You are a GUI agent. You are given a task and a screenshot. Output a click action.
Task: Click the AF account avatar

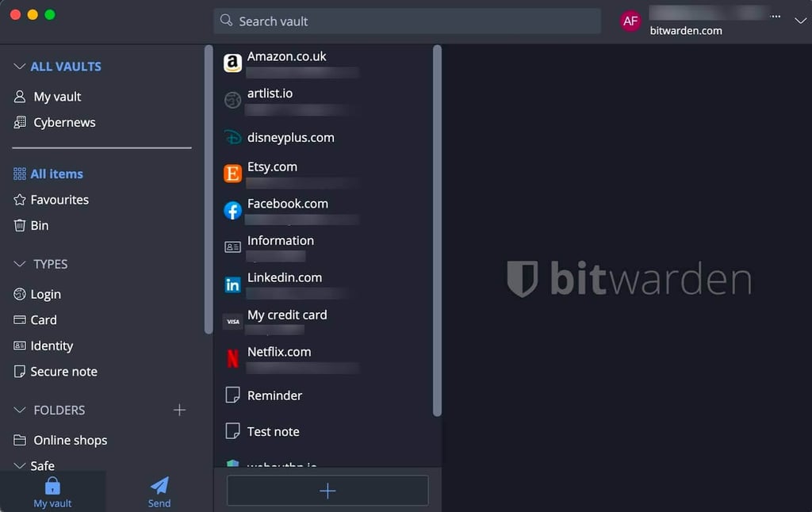pos(630,21)
